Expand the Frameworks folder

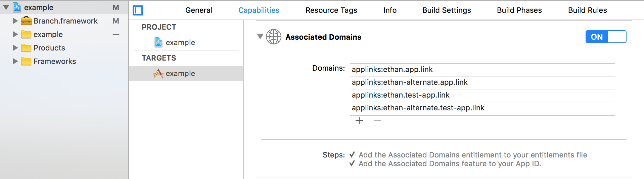click(15, 61)
